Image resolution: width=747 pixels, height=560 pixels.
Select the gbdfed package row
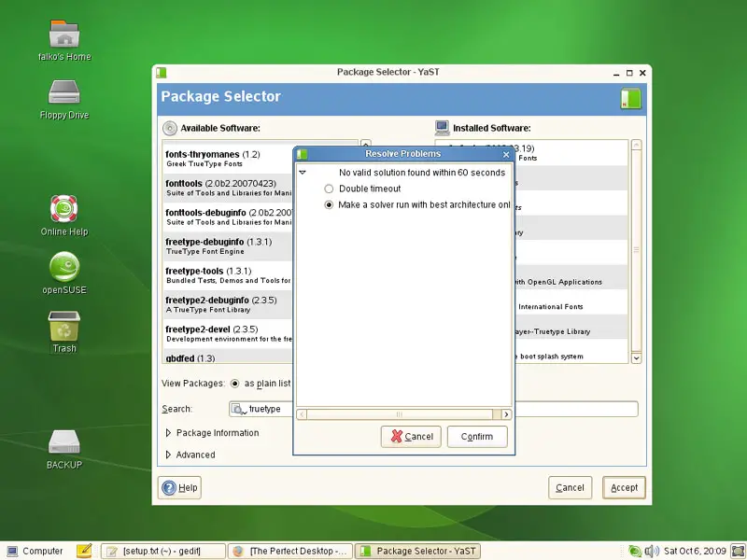pos(228,357)
